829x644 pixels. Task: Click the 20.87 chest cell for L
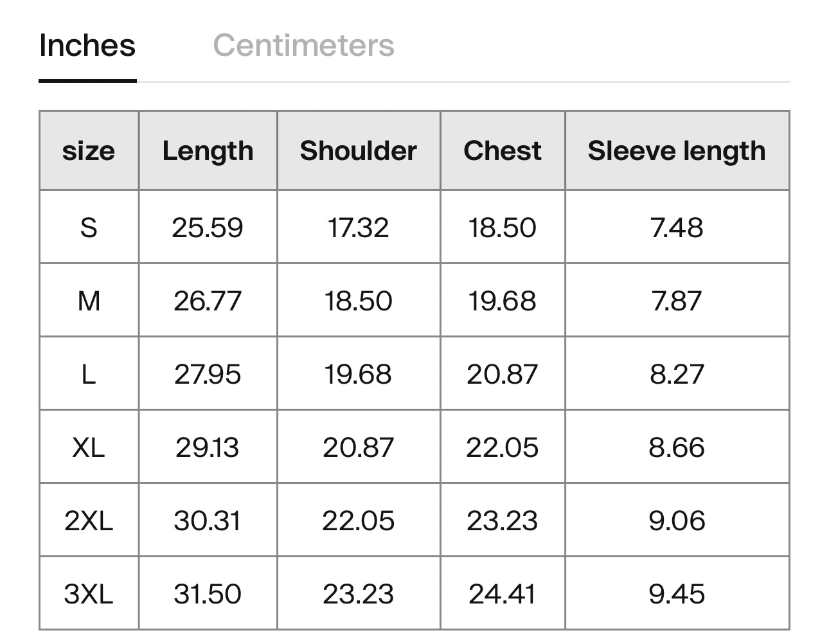pos(503,374)
